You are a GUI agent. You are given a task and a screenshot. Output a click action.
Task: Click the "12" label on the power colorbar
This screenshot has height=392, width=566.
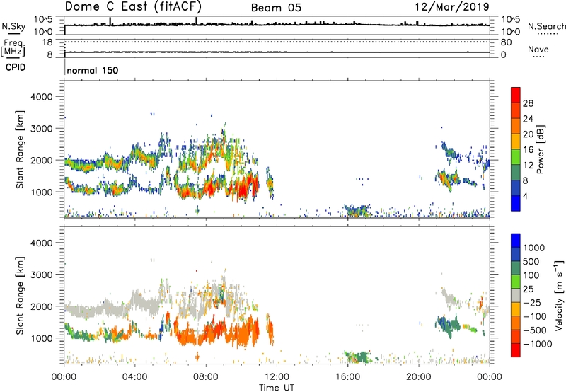[x=528, y=166]
